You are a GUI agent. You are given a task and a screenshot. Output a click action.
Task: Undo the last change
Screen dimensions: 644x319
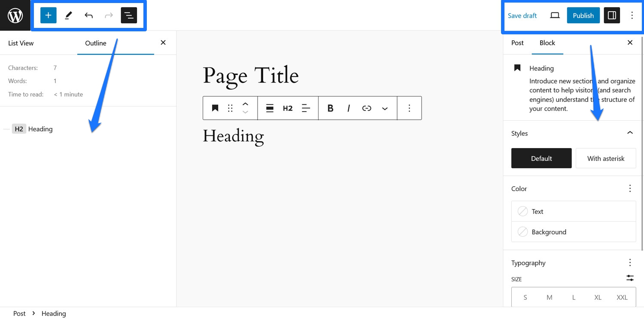(x=88, y=15)
